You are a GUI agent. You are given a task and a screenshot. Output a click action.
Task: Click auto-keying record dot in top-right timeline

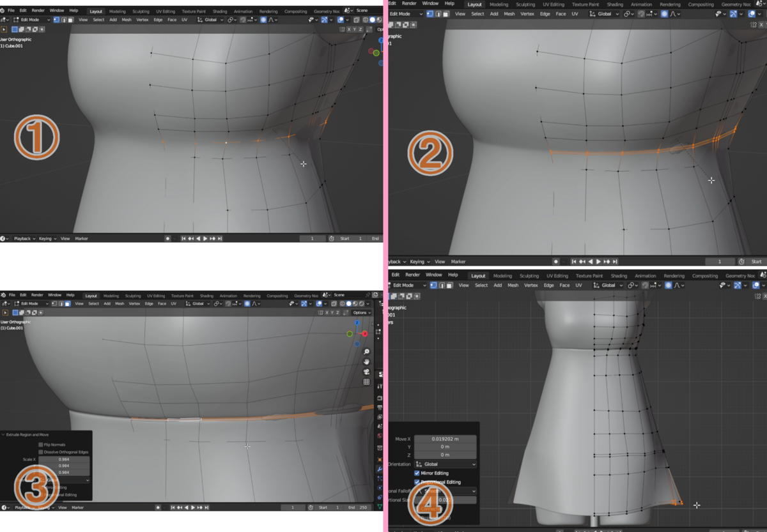pos(556,261)
